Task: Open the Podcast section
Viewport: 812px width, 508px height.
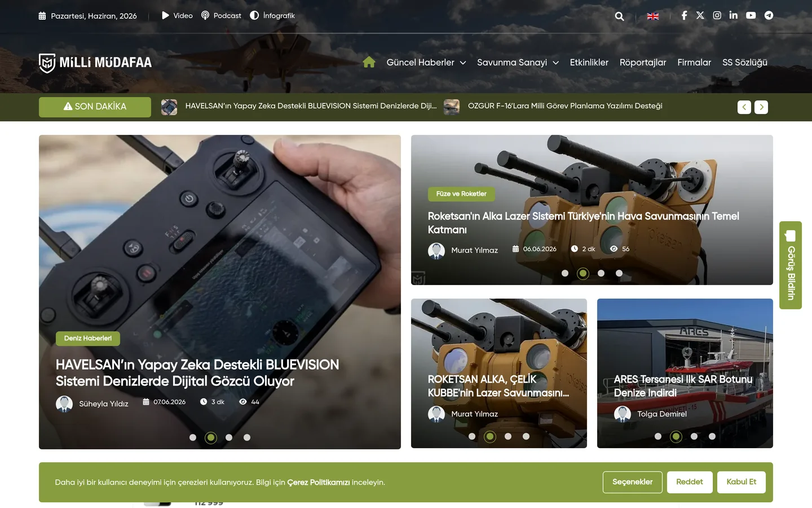Action: pos(221,16)
